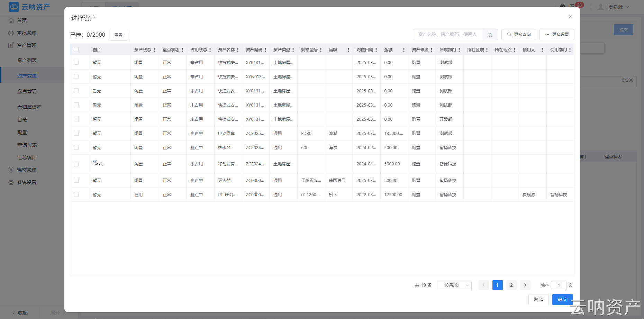The image size is (644, 319).
Task: Open column menu for 品牌 header
Action: click(x=348, y=50)
